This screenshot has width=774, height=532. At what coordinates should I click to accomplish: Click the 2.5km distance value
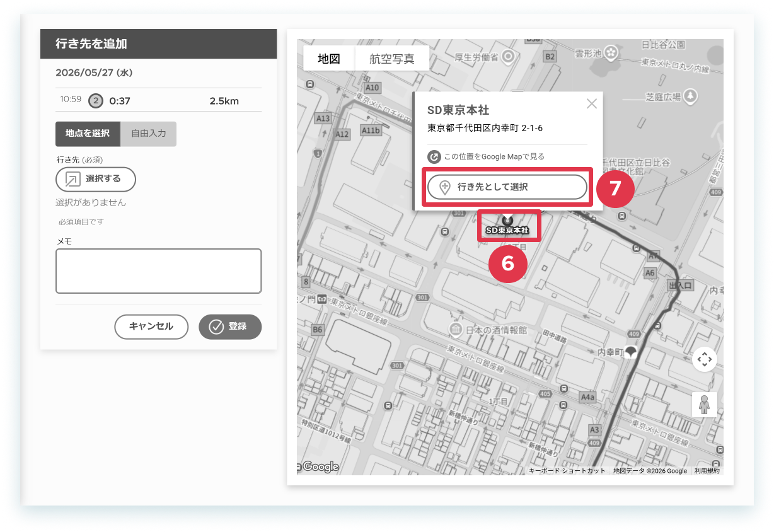[x=224, y=101]
